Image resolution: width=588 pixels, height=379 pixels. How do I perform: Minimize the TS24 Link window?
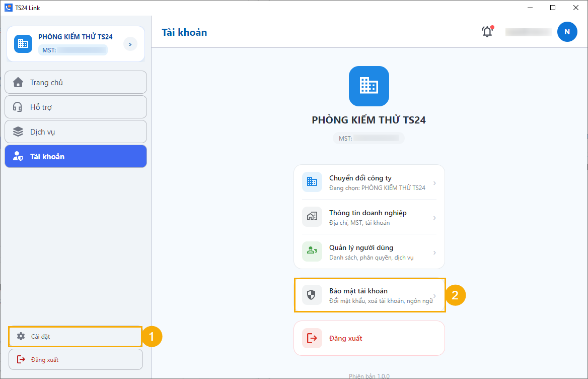[x=530, y=8]
